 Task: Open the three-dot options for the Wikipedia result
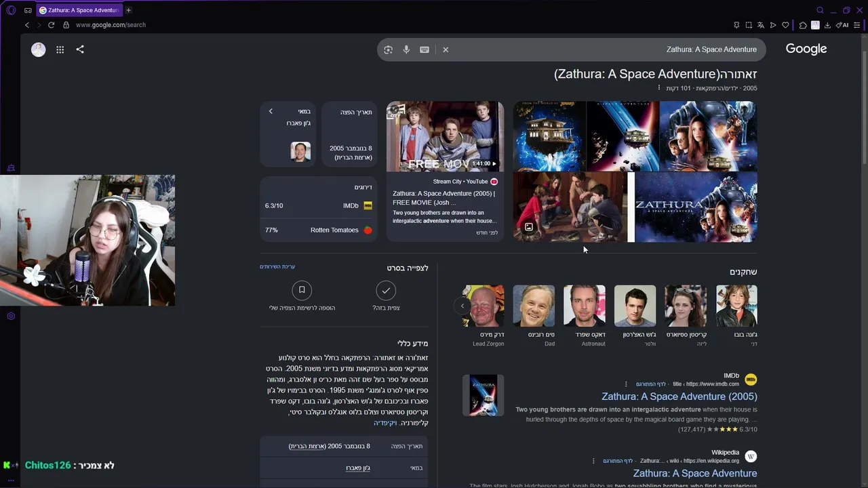pyautogui.click(x=593, y=461)
